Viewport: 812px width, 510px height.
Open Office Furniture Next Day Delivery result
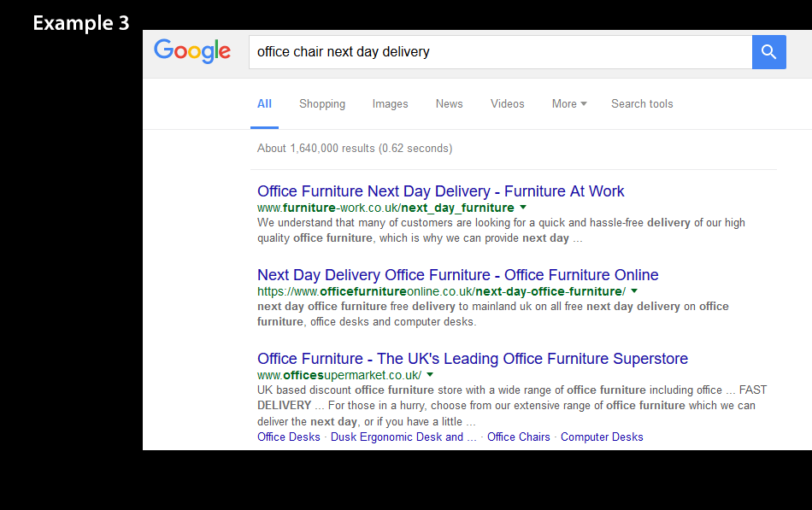(x=441, y=191)
